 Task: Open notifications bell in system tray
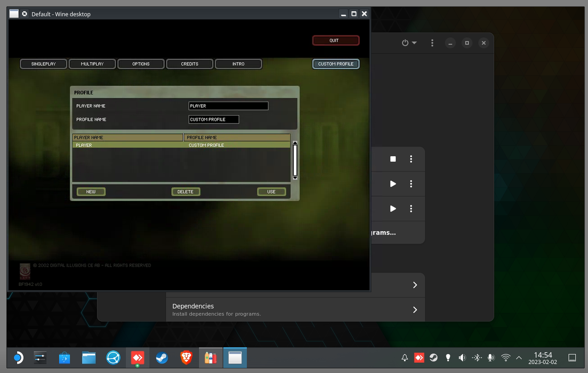[405, 358]
